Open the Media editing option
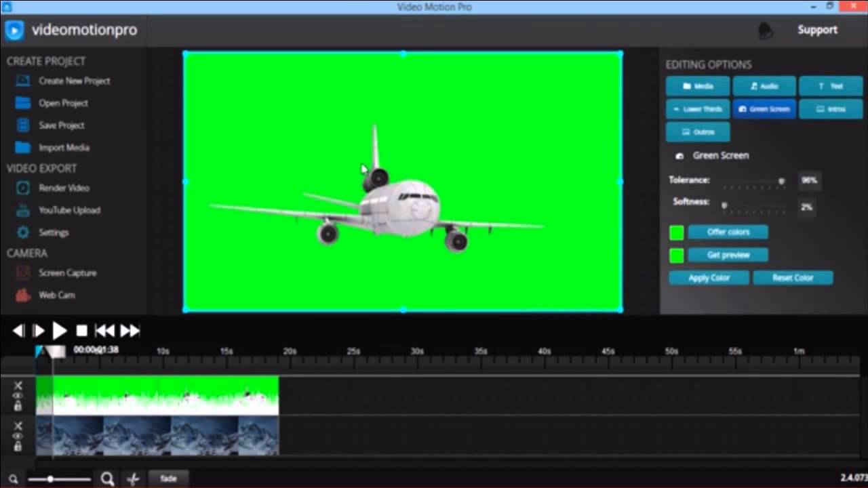Image resolution: width=868 pixels, height=488 pixels. pos(698,86)
